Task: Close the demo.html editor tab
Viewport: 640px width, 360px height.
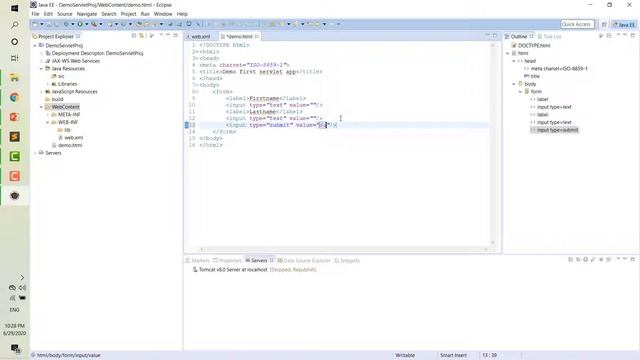Action: (257, 36)
